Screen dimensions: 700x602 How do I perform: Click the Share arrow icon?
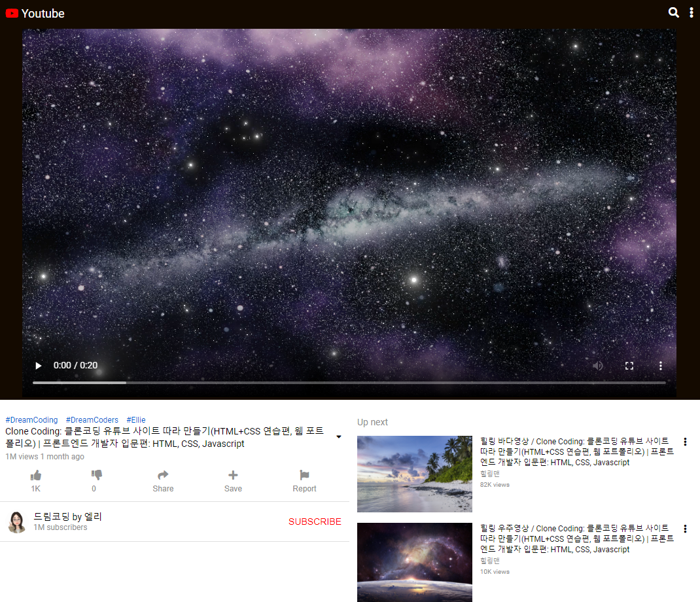(163, 474)
